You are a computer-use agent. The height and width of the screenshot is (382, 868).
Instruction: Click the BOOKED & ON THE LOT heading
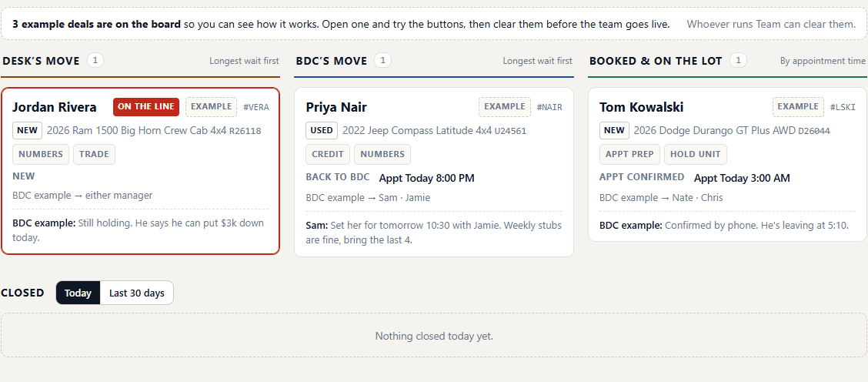click(x=656, y=61)
